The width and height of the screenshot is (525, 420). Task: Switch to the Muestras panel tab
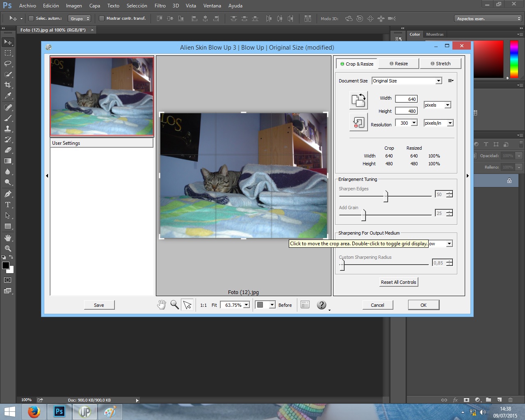click(x=435, y=34)
